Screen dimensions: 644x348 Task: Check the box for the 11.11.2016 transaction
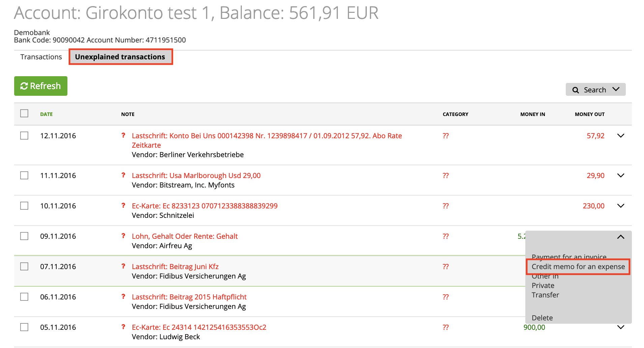tap(24, 175)
